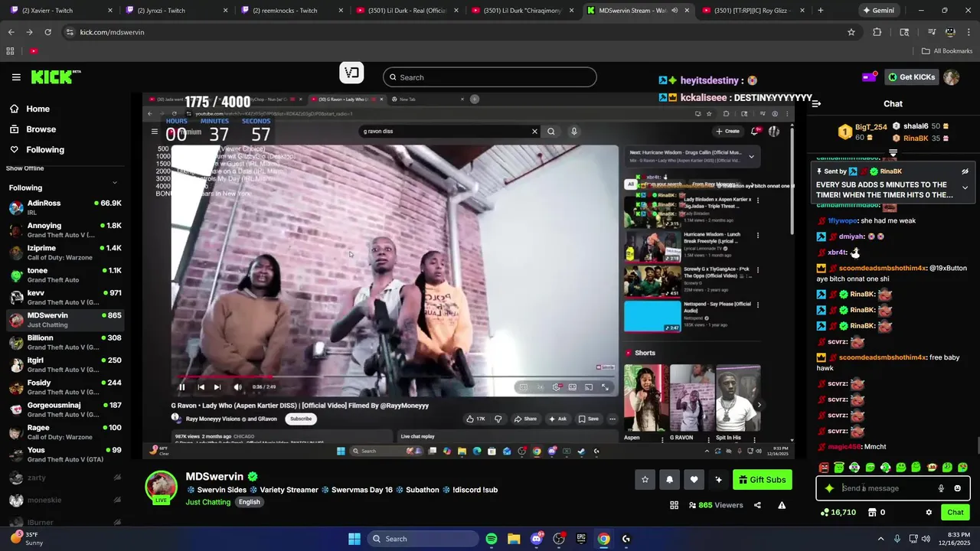Image resolution: width=980 pixels, height=551 pixels.
Task: Toggle the heart follow button
Action: [694, 480]
